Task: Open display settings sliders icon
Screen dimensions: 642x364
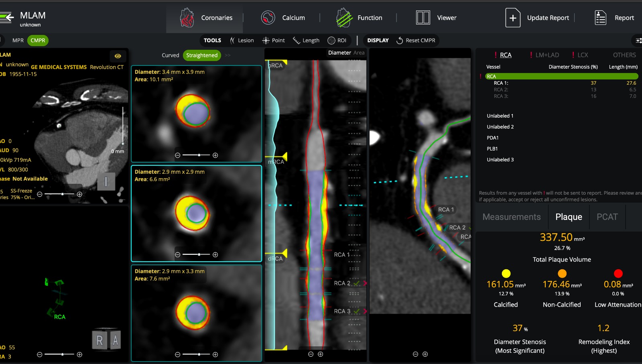Action: (638, 41)
